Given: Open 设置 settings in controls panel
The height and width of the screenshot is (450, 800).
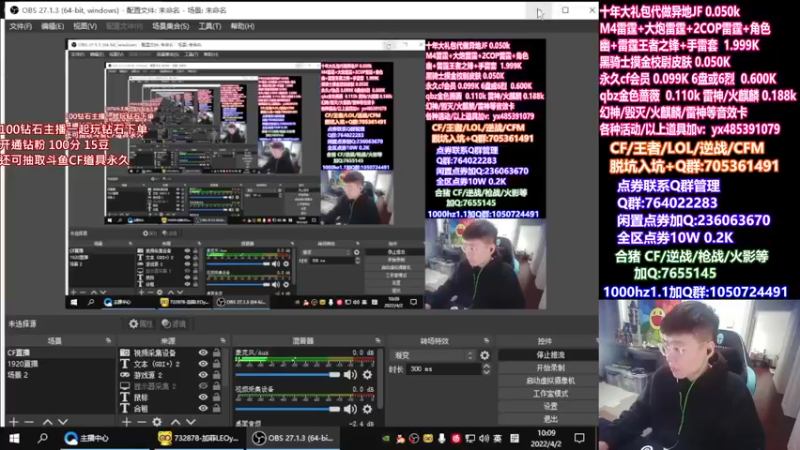Looking at the screenshot, I should (549, 406).
